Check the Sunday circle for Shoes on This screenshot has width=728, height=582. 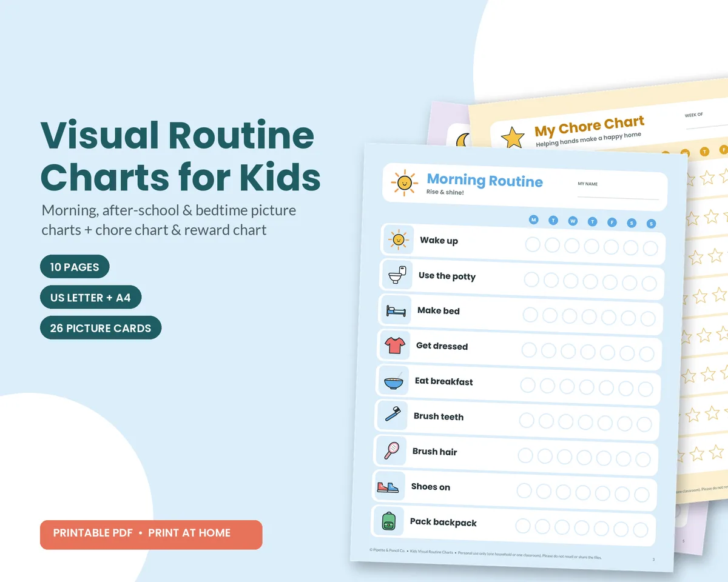tap(642, 495)
